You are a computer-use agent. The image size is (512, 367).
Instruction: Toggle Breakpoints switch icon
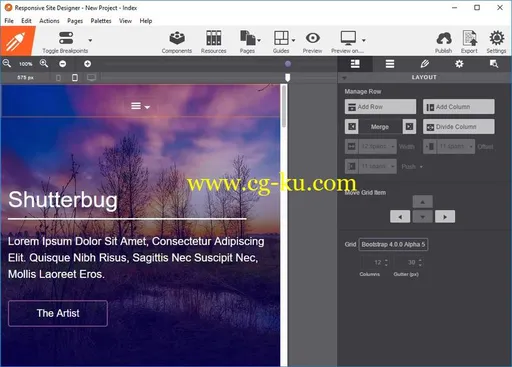(66, 38)
